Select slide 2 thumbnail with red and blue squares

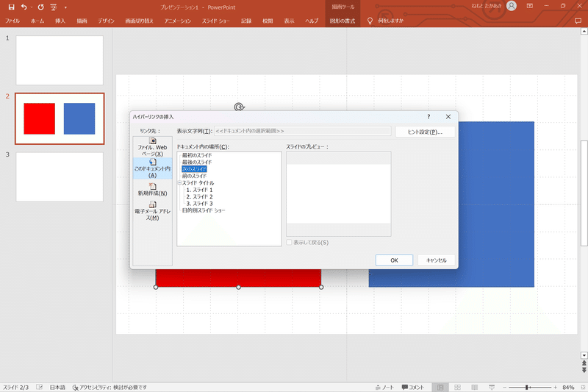(x=60, y=118)
